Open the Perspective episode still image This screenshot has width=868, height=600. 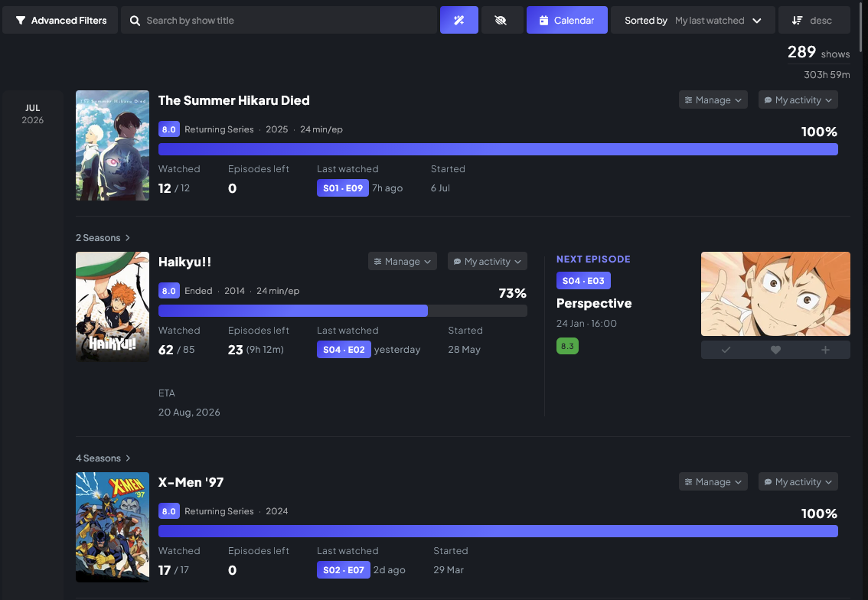pos(775,294)
